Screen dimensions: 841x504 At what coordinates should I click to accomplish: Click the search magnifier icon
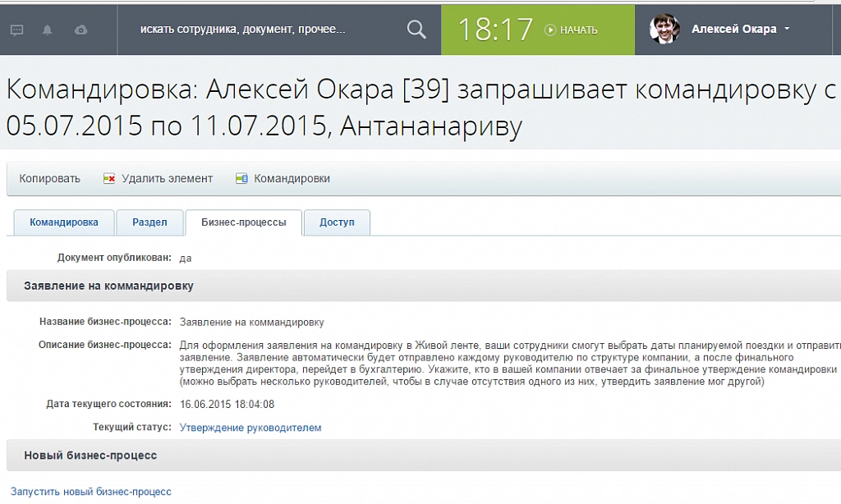416,28
